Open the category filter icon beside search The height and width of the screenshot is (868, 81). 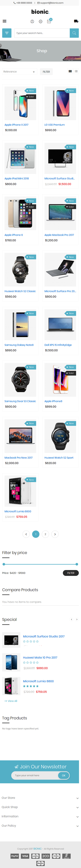7,33
